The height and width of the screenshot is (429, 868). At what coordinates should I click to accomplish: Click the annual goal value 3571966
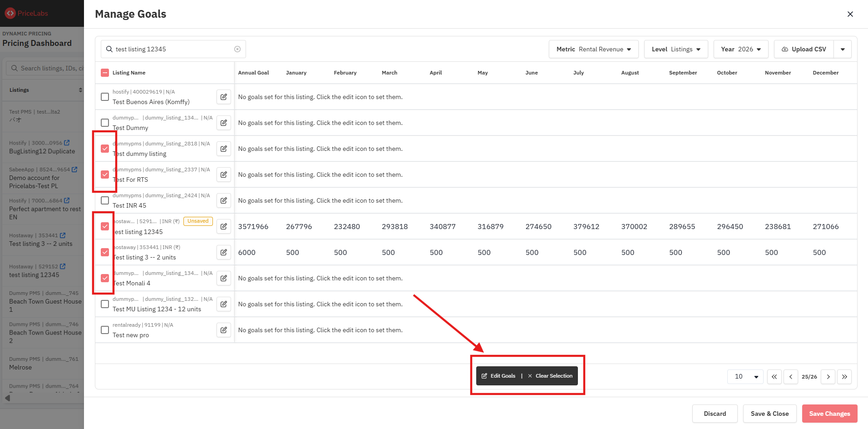(253, 226)
